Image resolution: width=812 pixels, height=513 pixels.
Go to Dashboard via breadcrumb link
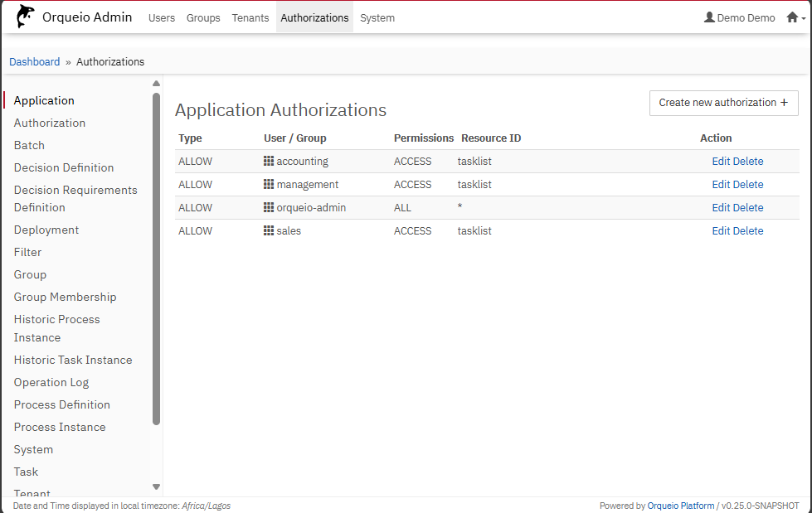35,62
